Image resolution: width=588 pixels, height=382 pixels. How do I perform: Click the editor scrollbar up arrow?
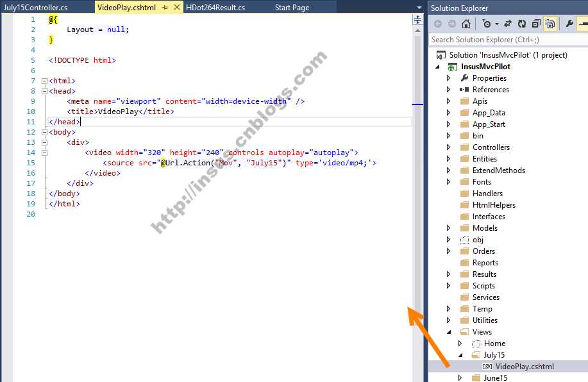(x=417, y=31)
